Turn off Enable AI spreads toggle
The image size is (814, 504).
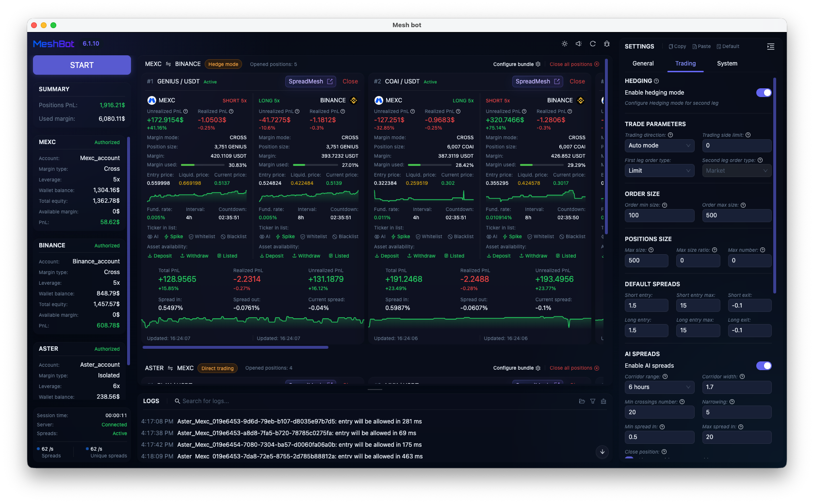[764, 366]
